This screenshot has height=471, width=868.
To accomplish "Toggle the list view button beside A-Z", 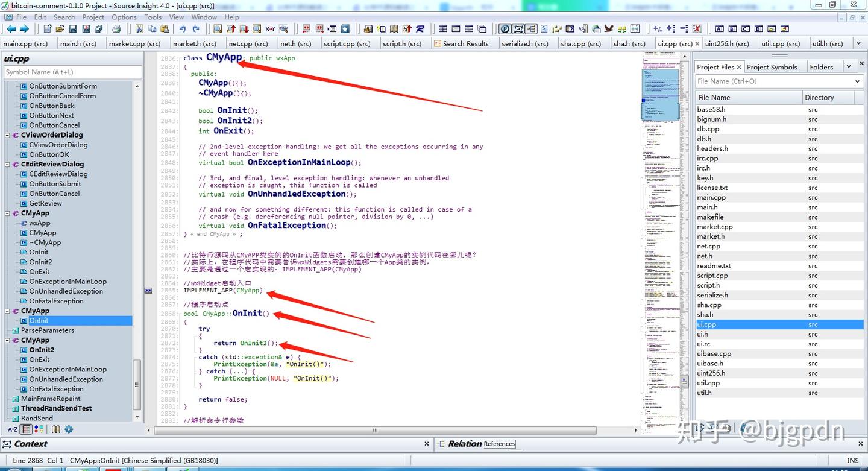I will coord(26,429).
